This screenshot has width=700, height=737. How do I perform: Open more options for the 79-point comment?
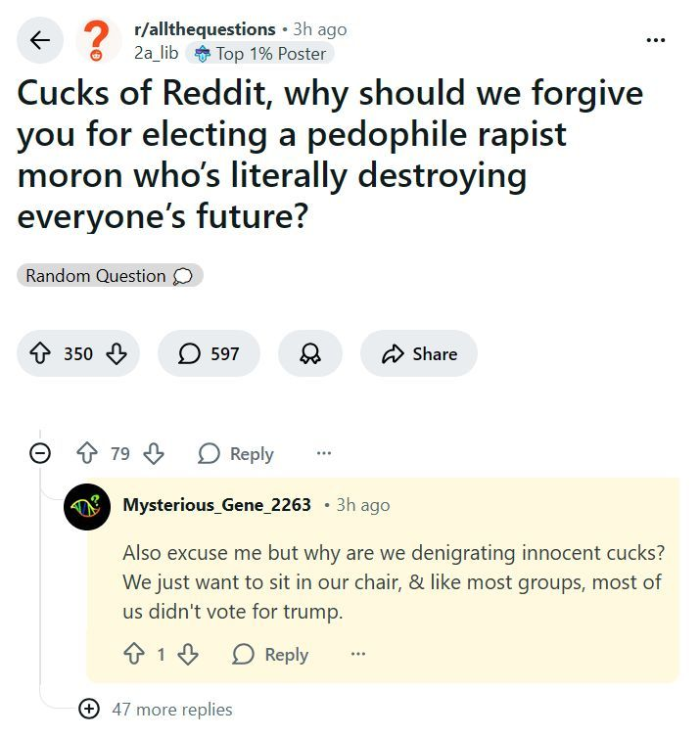[x=324, y=453]
